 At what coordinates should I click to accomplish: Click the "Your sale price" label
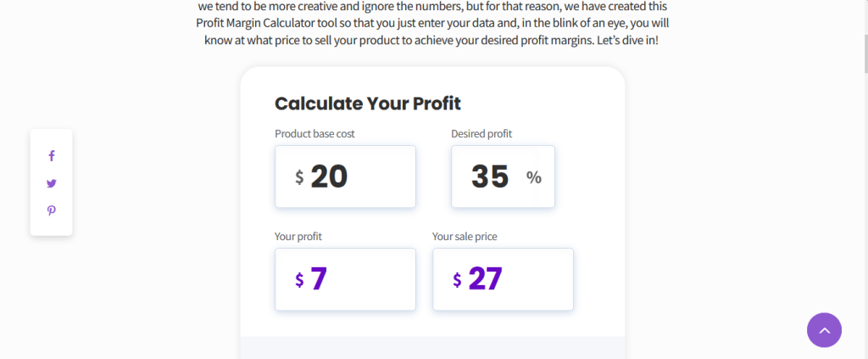465,237
